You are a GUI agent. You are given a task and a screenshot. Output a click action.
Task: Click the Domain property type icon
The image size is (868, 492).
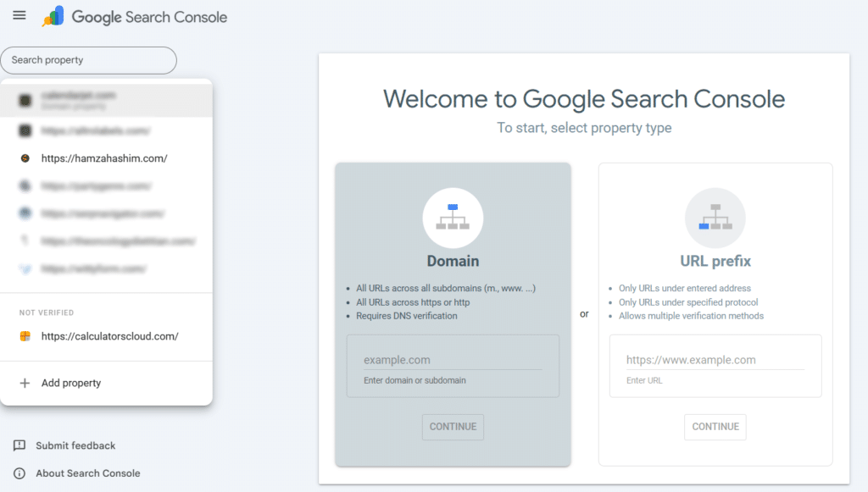pos(453,218)
